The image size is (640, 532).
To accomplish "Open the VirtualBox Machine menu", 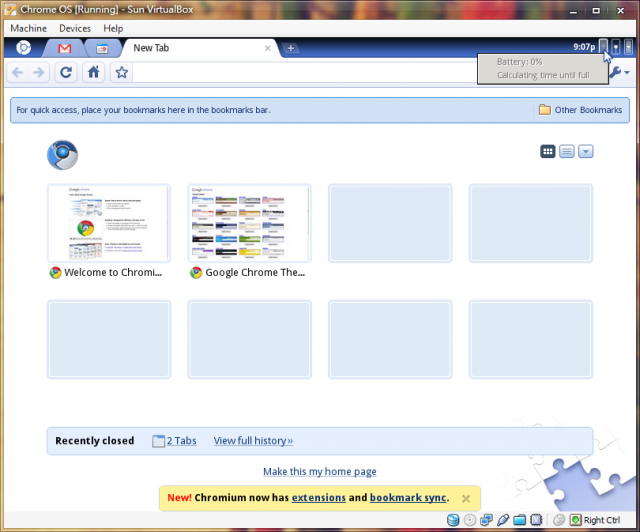I will pos(29,29).
